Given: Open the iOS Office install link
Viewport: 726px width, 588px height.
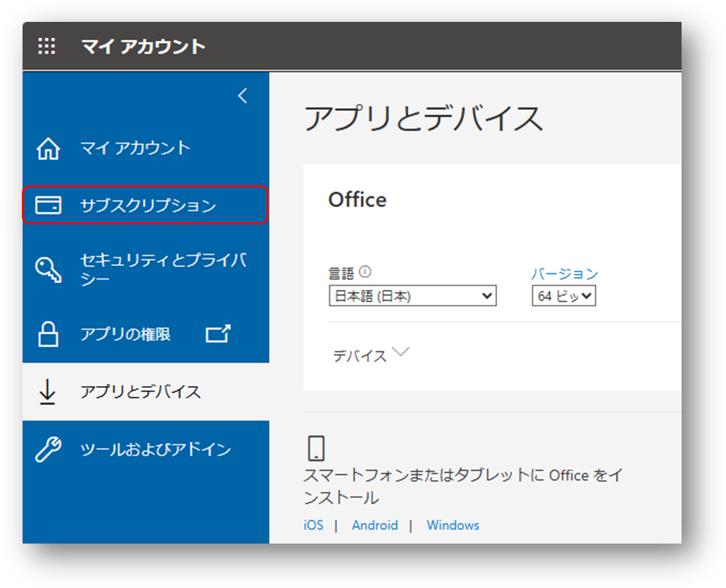Looking at the screenshot, I should click(x=313, y=525).
